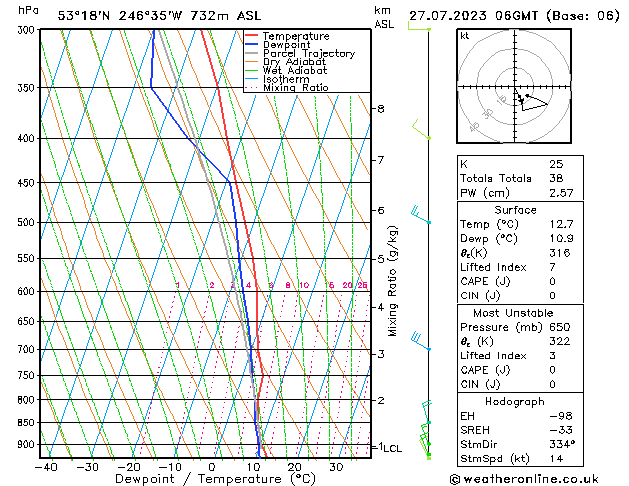Click the Surface section heading

tap(515, 210)
